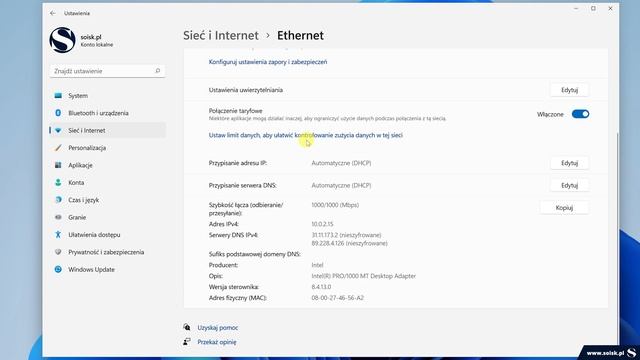
Task: Open the Ustaw limit danych link
Action: [306, 135]
